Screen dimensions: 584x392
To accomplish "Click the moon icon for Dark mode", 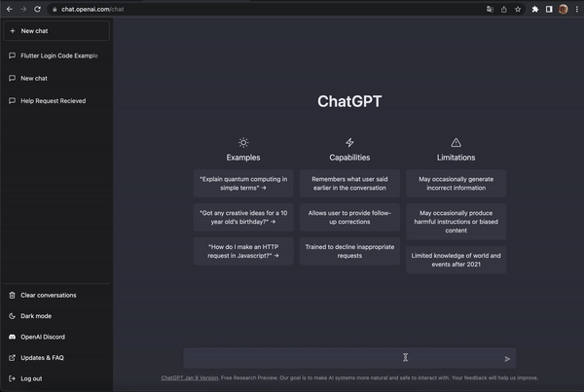I will click(13, 316).
